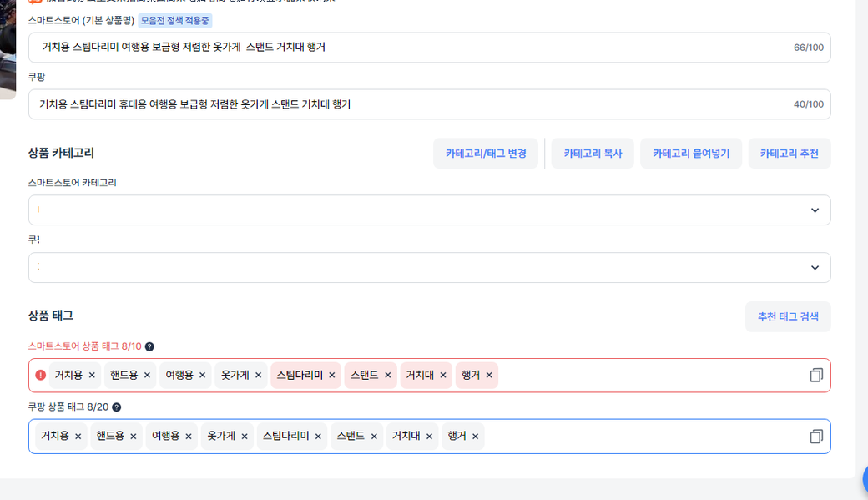The image size is (868, 500).
Task: Click the 카테고리/태그 변경 button
Action: (x=486, y=154)
